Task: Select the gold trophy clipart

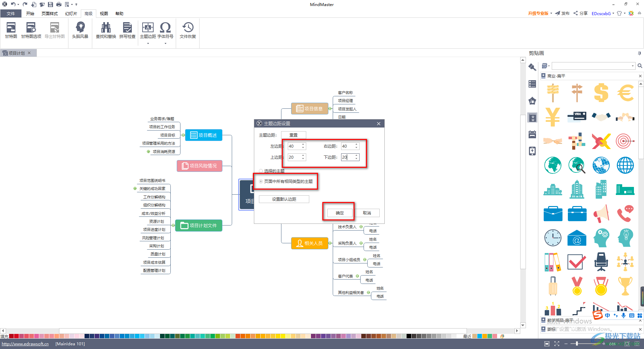Action: (625, 286)
